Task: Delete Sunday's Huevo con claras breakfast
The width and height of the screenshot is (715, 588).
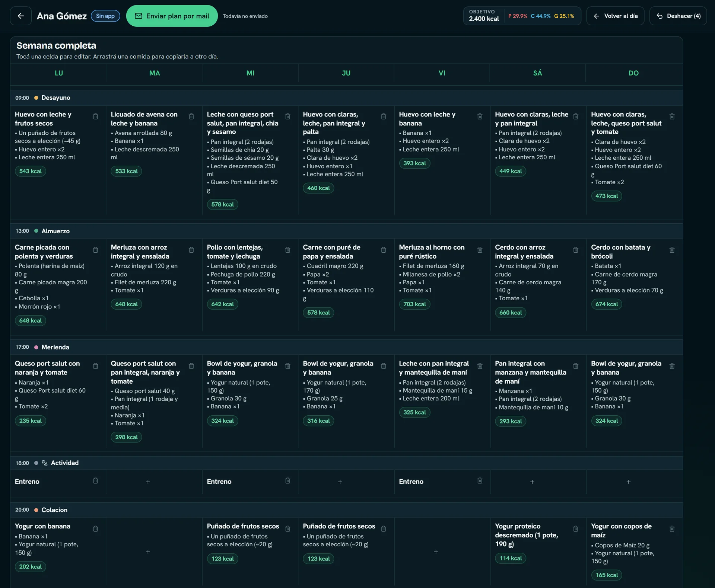Action: pyautogui.click(x=672, y=116)
